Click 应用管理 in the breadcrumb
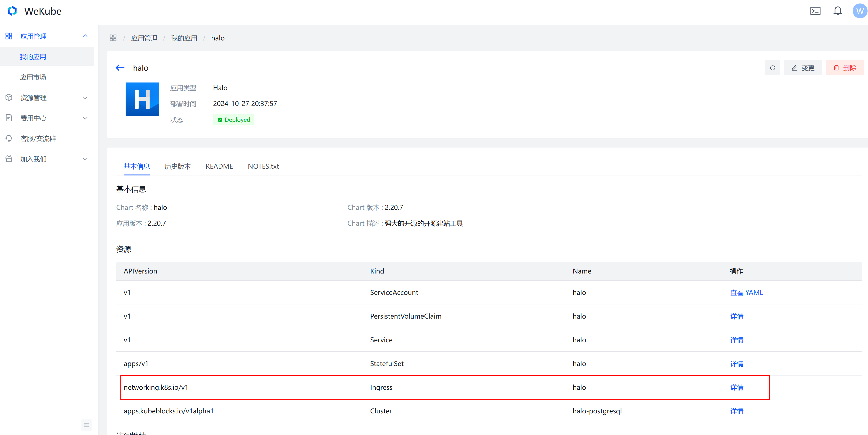 point(144,38)
